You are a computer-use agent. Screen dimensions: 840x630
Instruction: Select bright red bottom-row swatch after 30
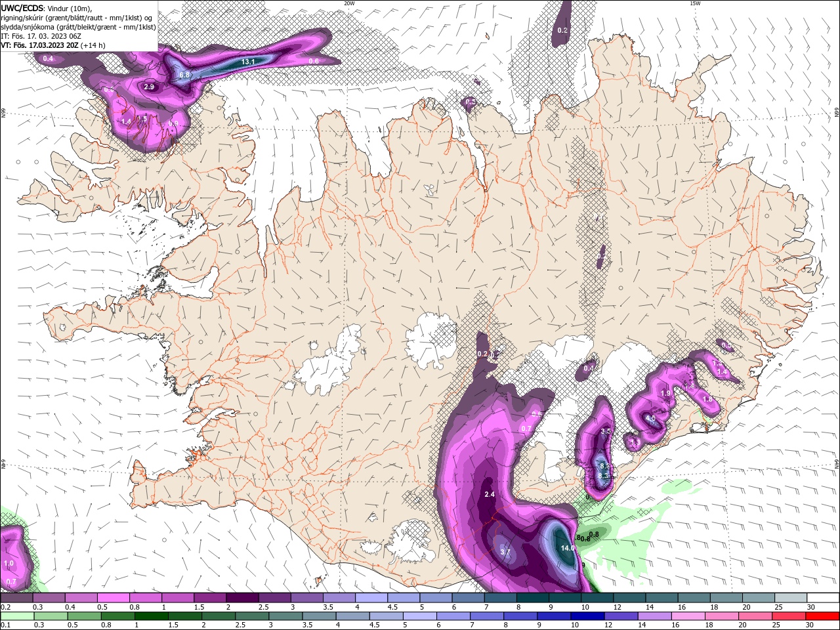pos(822,616)
